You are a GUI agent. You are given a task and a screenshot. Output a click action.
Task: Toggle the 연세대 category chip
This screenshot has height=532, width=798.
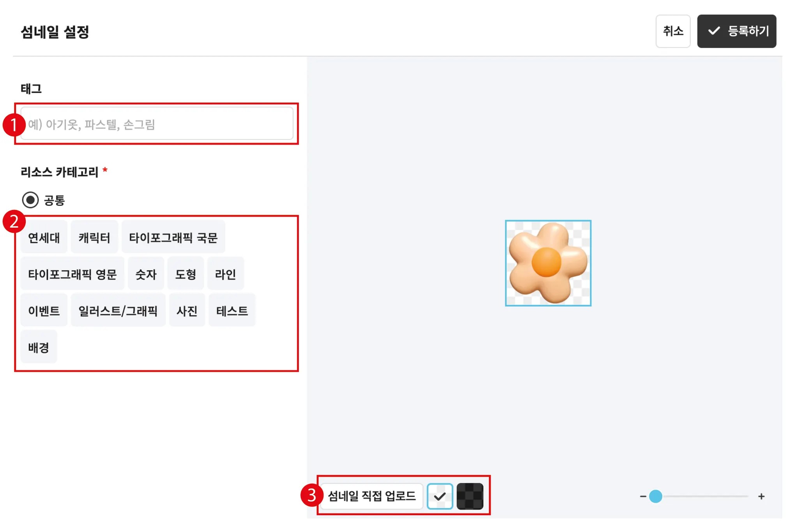click(x=44, y=237)
